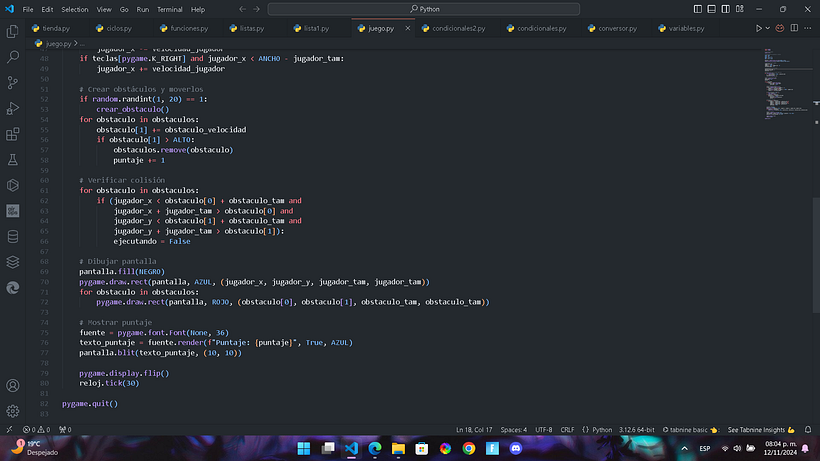The height and width of the screenshot is (461, 820).
Task: Open See Tabnine Insights
Action: click(761, 430)
